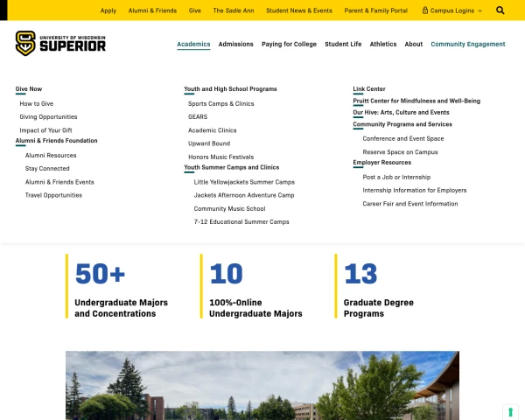Click Youth Summer Camps and Clinics
The width and height of the screenshot is (525, 420).
(231, 167)
